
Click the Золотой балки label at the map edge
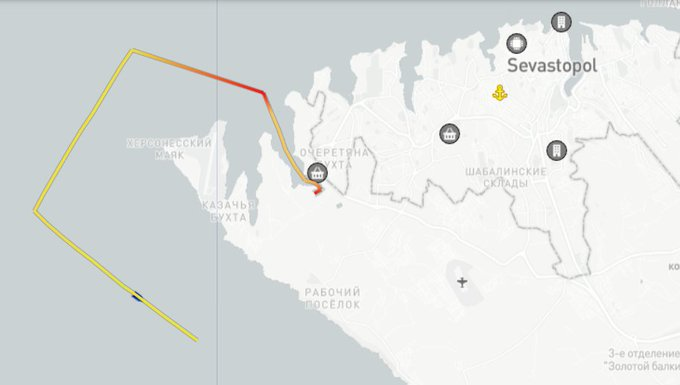point(643,366)
